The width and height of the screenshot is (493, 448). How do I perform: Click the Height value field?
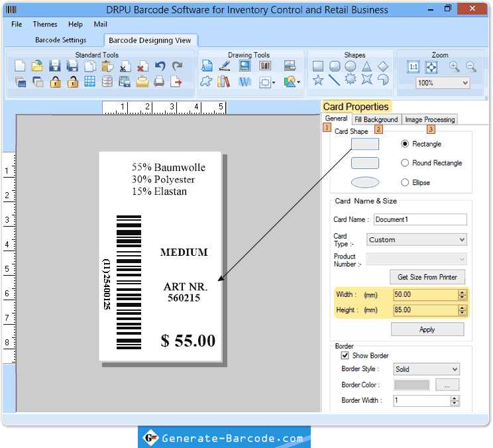426,310
